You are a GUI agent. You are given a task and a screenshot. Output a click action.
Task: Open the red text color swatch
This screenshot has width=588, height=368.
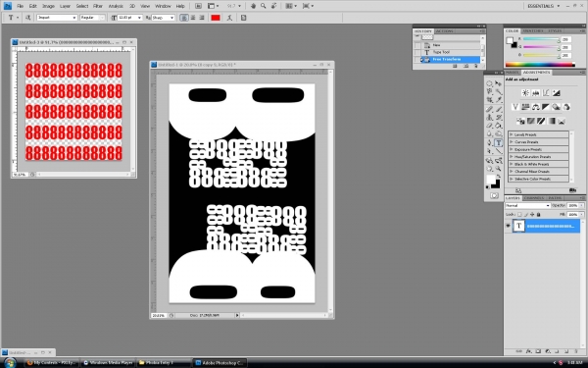216,18
